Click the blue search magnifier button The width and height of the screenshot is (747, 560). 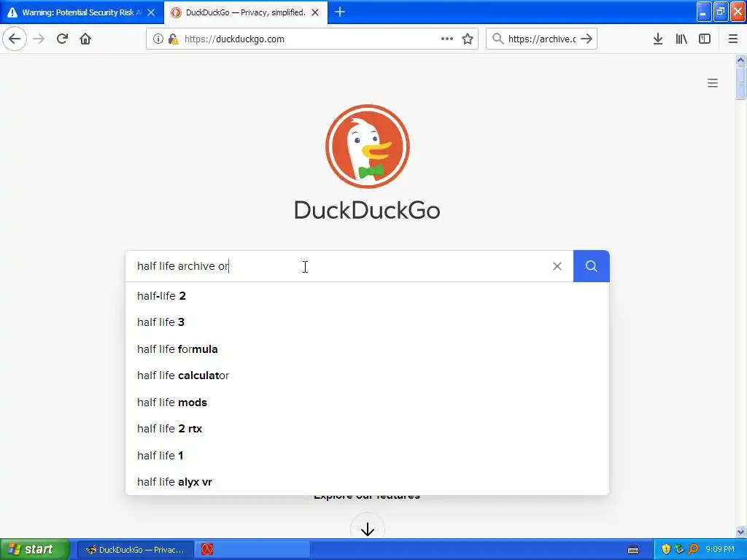click(x=591, y=266)
